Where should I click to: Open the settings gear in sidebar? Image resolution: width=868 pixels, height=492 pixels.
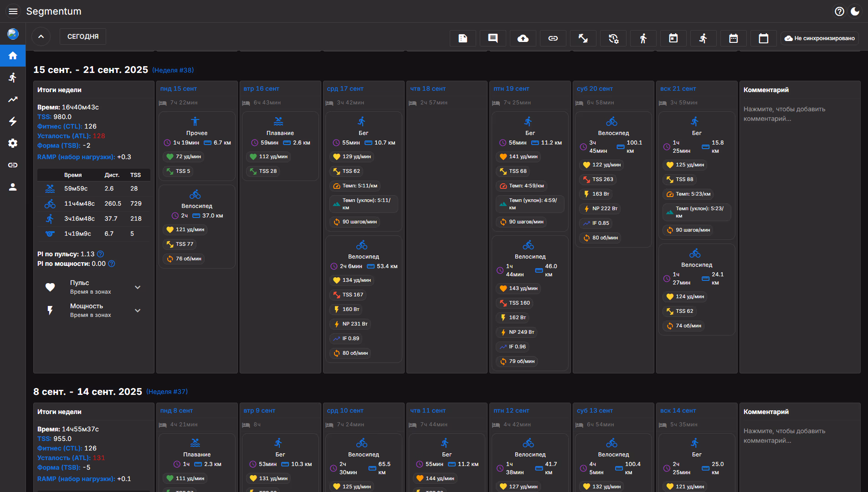pyautogui.click(x=13, y=143)
